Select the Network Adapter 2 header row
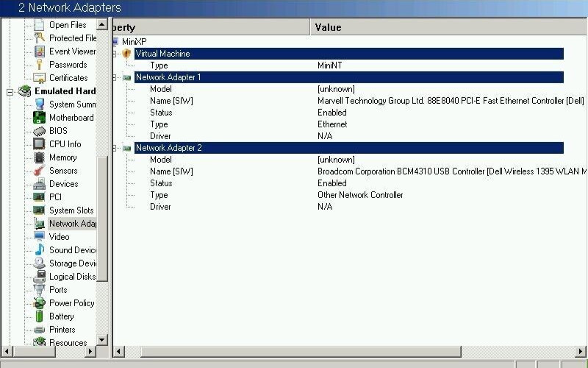Image resolution: width=588 pixels, height=368 pixels. pyautogui.click(x=348, y=148)
